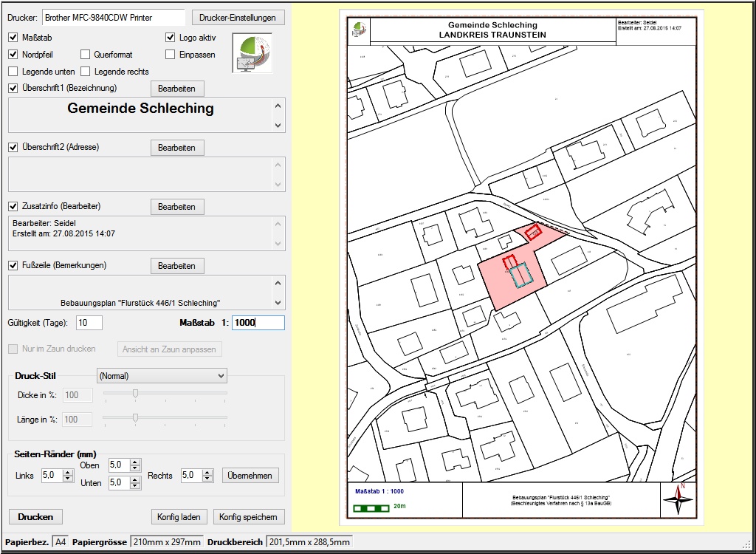The height and width of the screenshot is (554, 756).
Task: Click down arrow in Zusatzinfo text box
Action: (x=278, y=243)
